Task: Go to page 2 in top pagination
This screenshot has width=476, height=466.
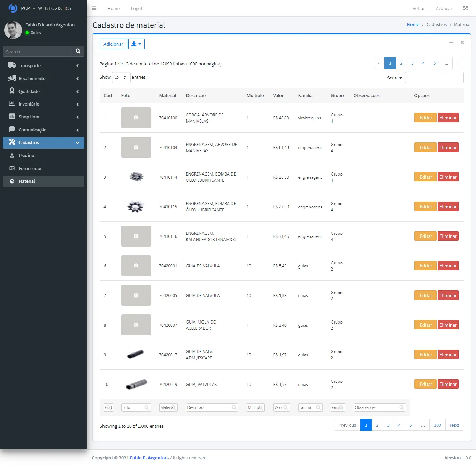Action: click(x=401, y=63)
